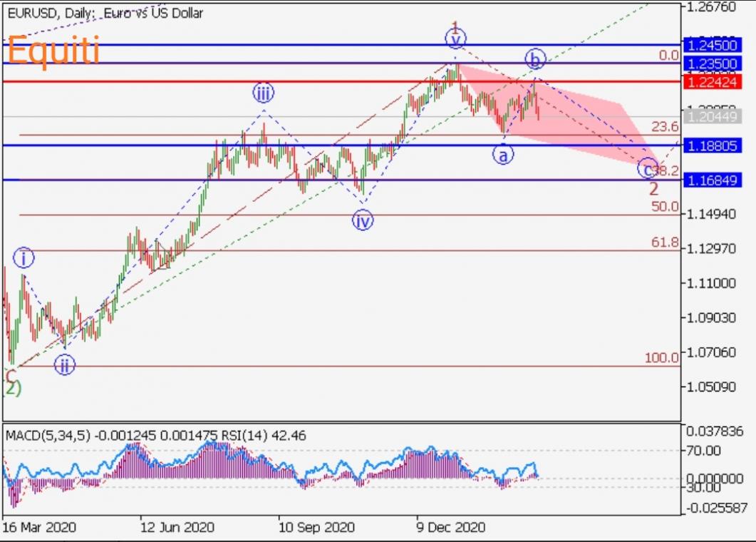Image resolution: width=756 pixels, height=542 pixels.
Task: Select the circled wave iv label
Action: (363, 221)
